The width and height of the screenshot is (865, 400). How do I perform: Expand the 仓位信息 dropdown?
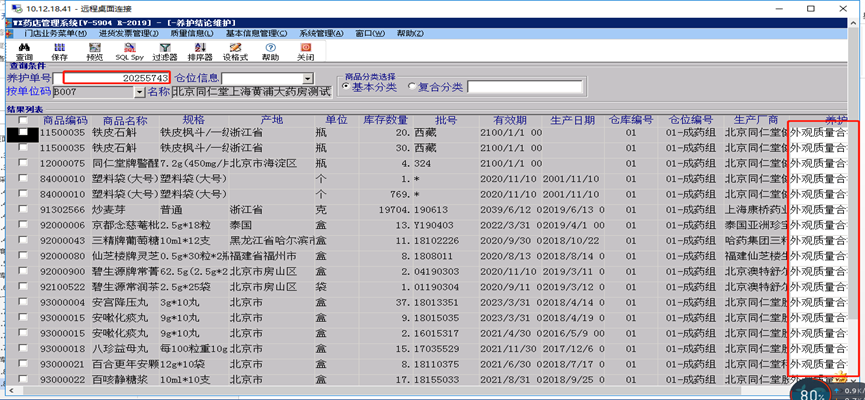pos(308,78)
